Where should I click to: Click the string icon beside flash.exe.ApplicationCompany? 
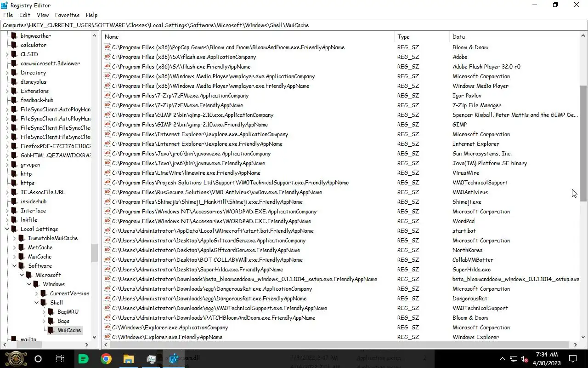(107, 57)
